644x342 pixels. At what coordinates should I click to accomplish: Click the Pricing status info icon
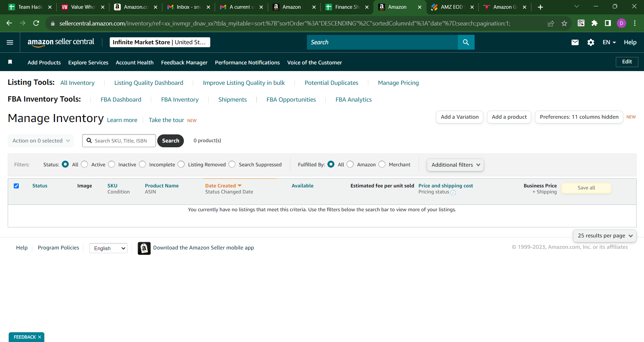(453, 192)
